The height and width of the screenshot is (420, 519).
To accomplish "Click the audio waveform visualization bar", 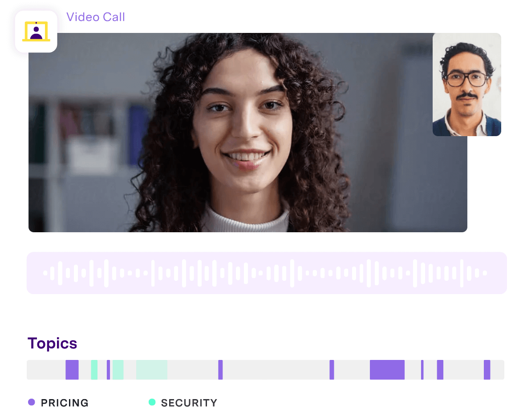I will coord(267,273).
